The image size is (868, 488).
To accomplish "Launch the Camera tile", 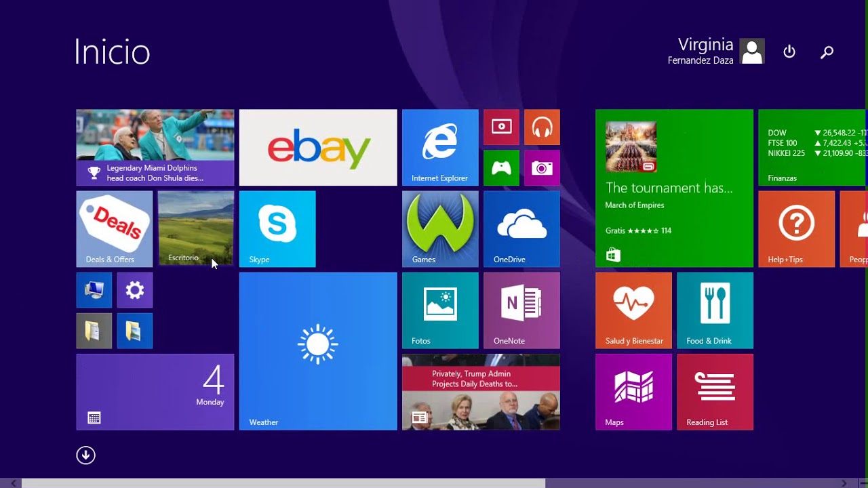I will point(542,168).
